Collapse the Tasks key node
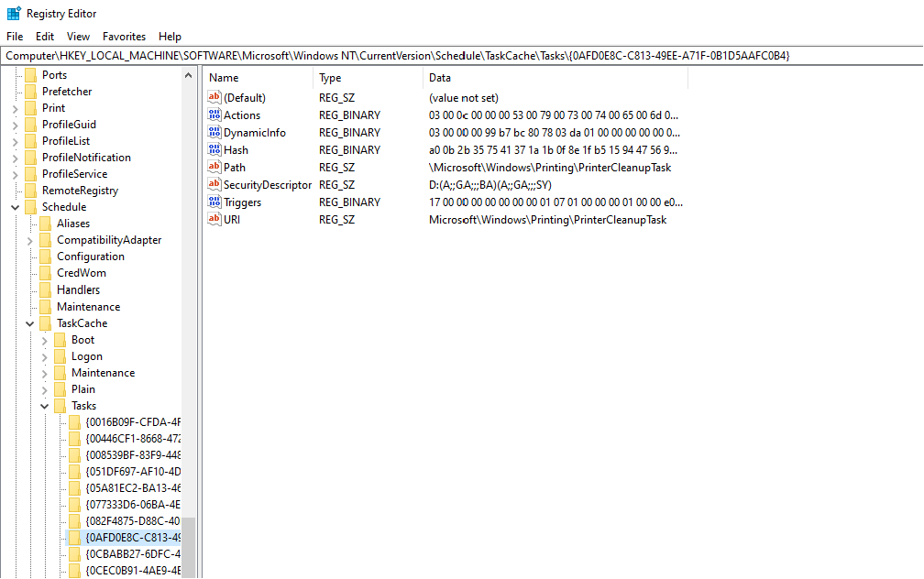 [45, 406]
